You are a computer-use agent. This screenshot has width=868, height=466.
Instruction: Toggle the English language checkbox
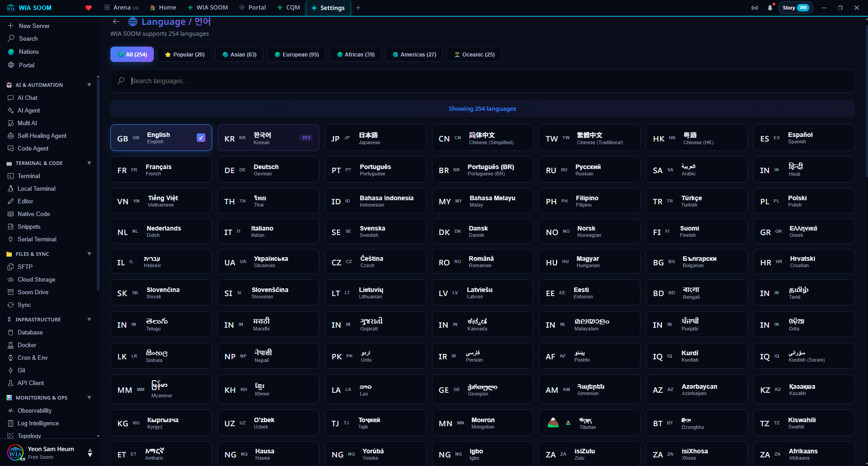coord(201,138)
